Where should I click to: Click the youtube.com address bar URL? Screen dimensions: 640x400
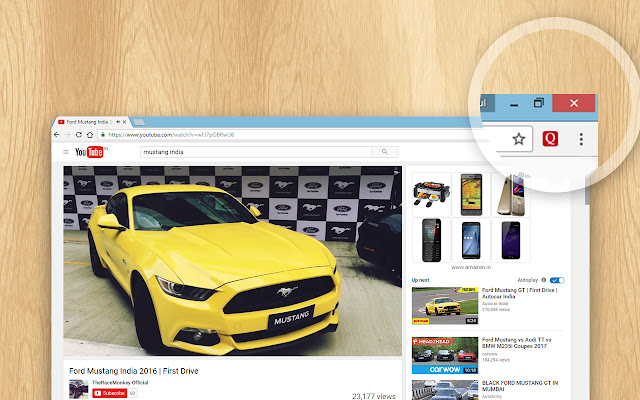171,135
